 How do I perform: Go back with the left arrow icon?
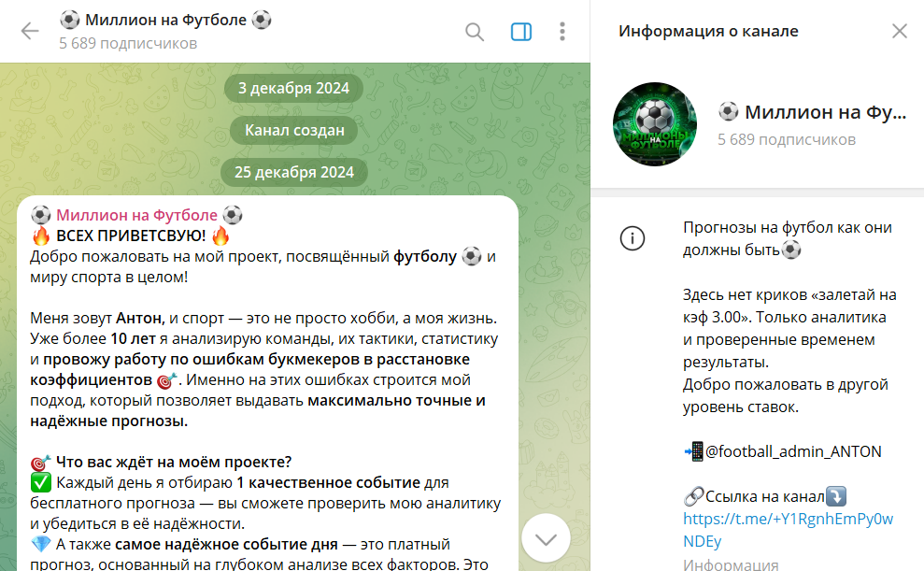pyautogui.click(x=30, y=31)
